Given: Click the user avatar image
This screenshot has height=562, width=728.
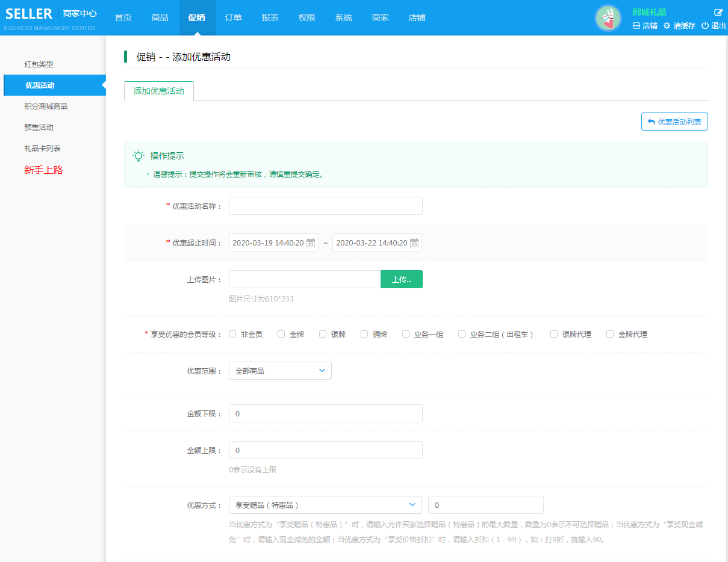Looking at the screenshot, I should (x=608, y=18).
